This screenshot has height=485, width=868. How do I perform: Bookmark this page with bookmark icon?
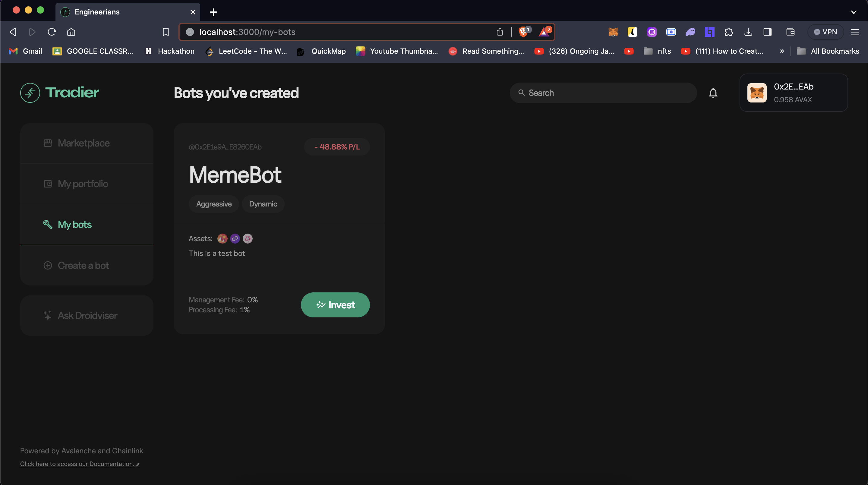[x=166, y=32]
